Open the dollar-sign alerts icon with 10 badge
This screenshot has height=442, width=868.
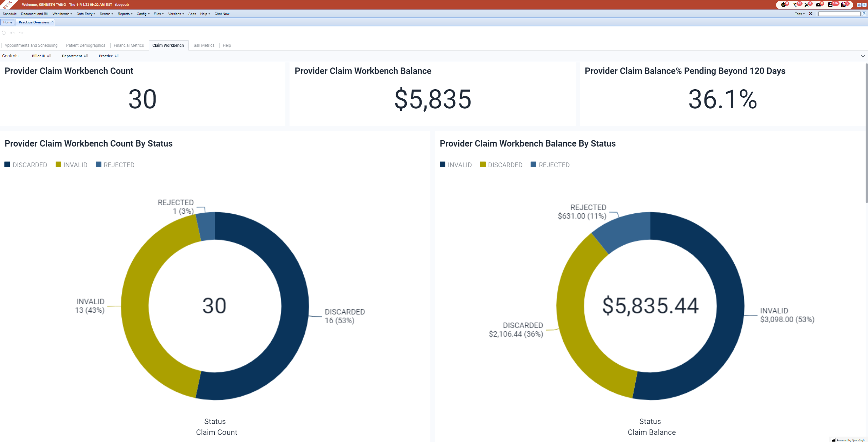795,5
